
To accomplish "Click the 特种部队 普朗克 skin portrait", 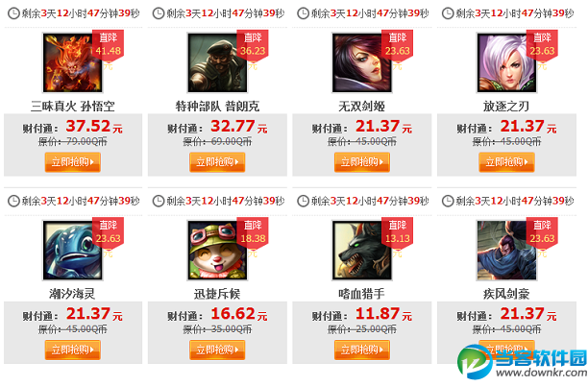I will [217, 62].
